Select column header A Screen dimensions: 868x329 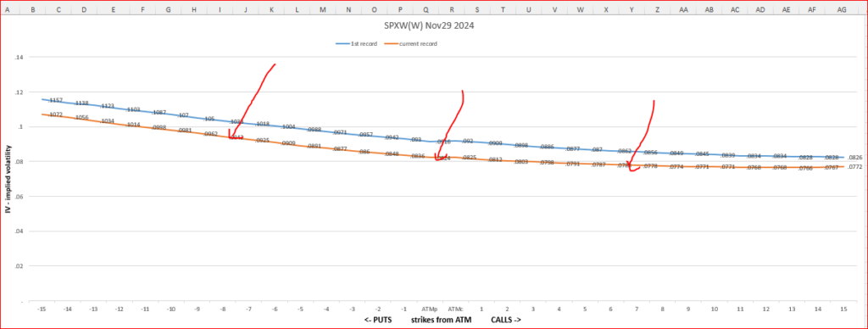click(8, 9)
